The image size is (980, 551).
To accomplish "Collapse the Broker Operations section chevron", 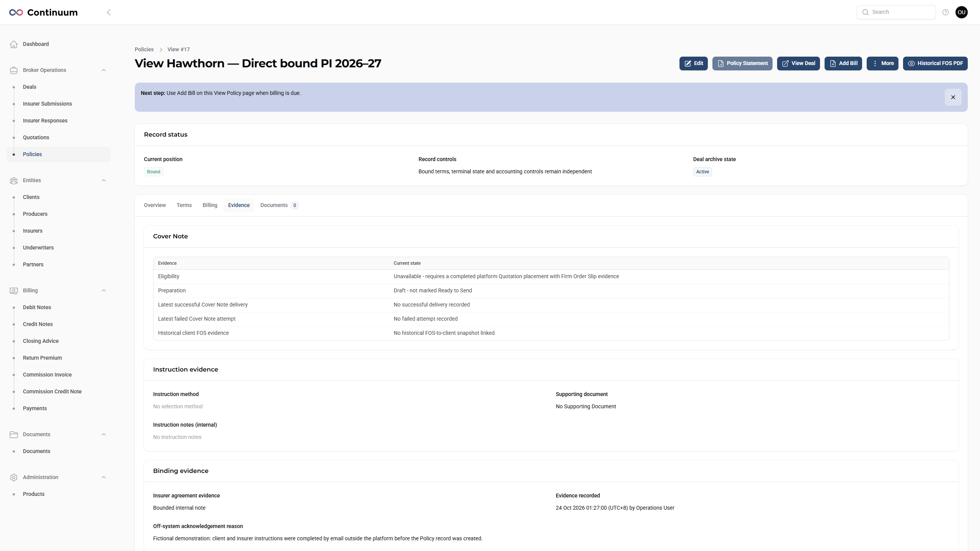I will coord(104,70).
